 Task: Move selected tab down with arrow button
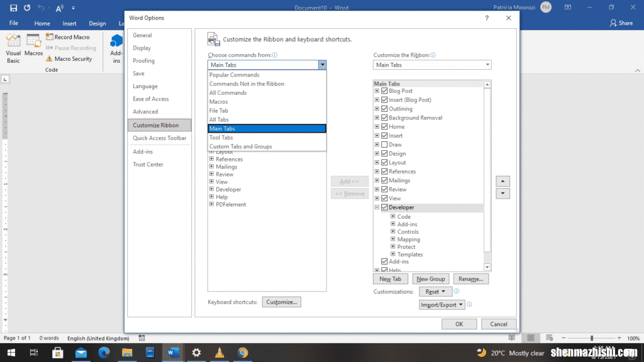point(502,194)
